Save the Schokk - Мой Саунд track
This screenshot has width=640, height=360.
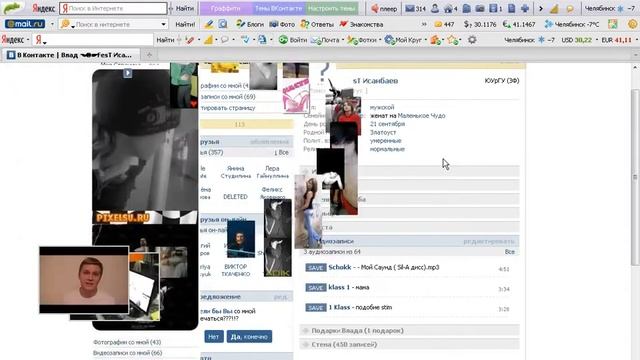click(316, 268)
